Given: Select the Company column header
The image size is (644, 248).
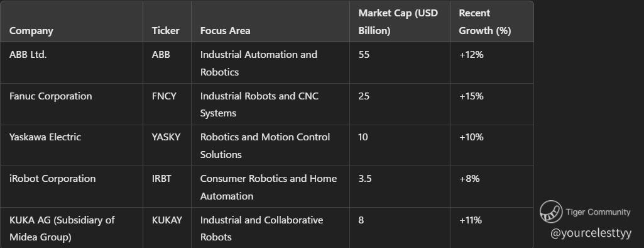Looking at the screenshot, I should click(x=31, y=31).
